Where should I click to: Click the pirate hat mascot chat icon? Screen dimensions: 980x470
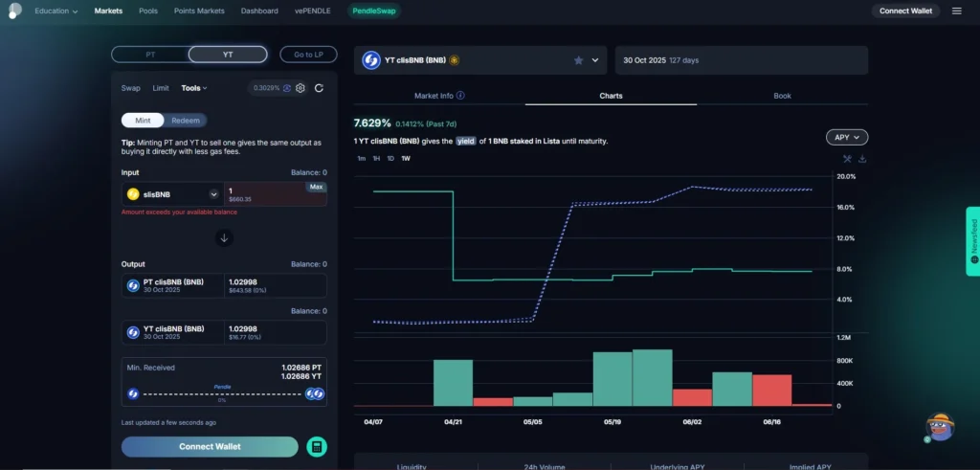pyautogui.click(x=940, y=426)
